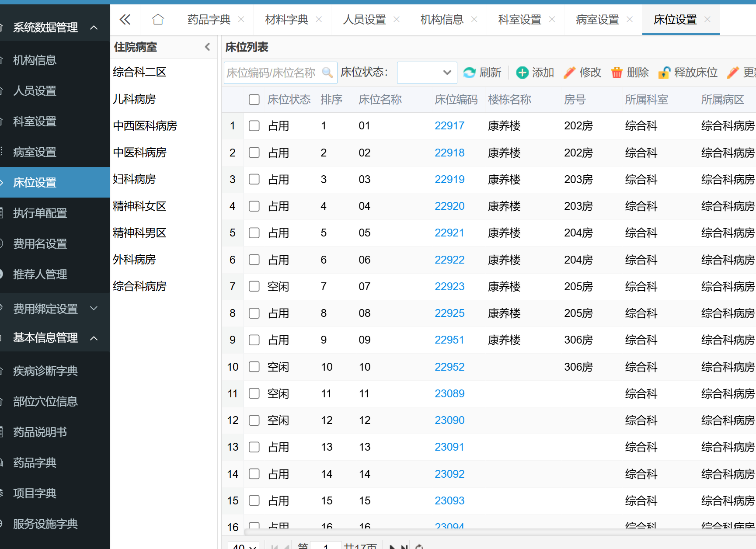Open 病室设置 in the left sidebar
The height and width of the screenshot is (549, 756).
point(35,152)
